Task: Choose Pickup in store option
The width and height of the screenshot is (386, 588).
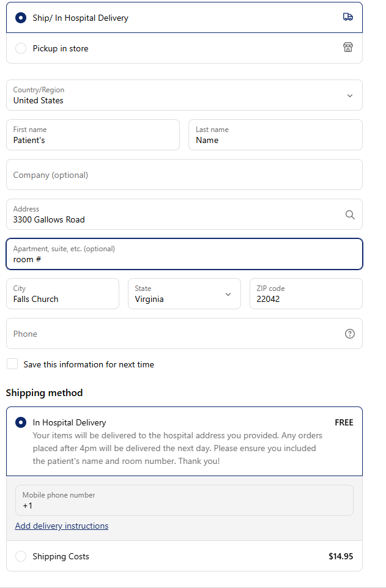Action: coord(21,48)
